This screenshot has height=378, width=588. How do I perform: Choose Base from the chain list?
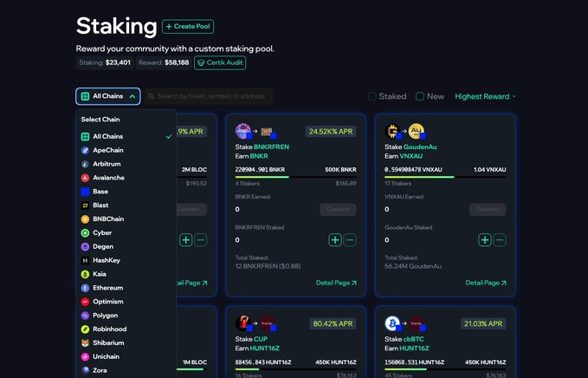pos(126,192)
